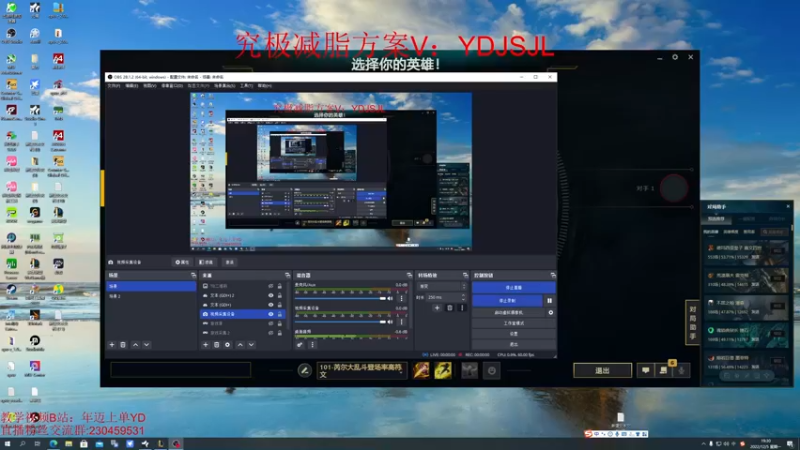Viewport: 800px width, 450px height.
Task: Choose the first summoner spell slot
Action: point(421,370)
